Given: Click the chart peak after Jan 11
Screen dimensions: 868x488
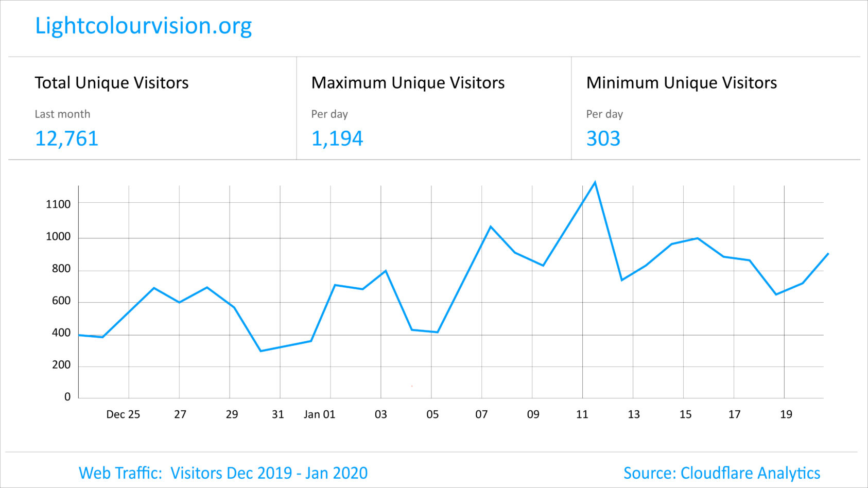Looking at the screenshot, I should (595, 183).
